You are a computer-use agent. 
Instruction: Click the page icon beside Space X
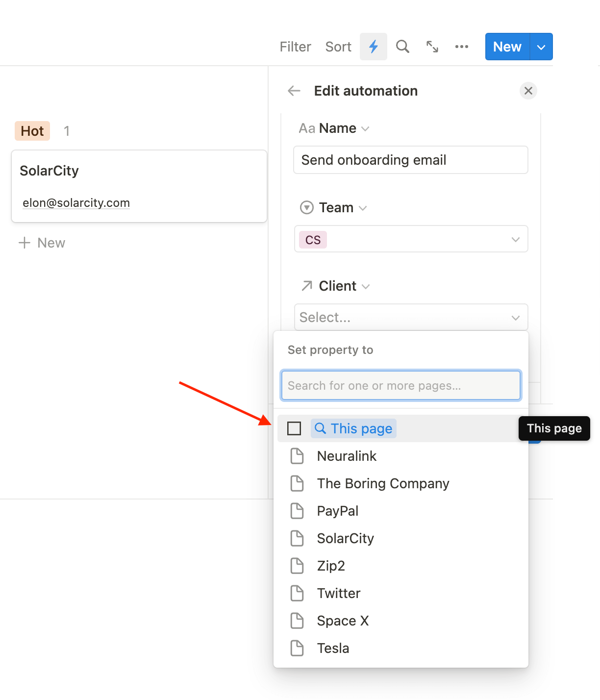click(297, 621)
